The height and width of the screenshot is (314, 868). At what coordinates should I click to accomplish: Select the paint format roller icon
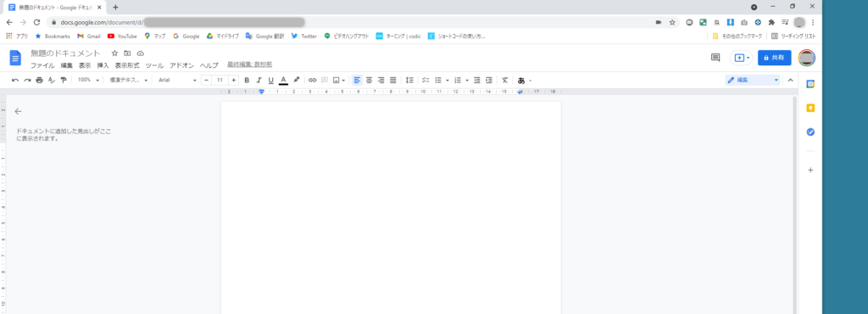pyautogui.click(x=63, y=81)
